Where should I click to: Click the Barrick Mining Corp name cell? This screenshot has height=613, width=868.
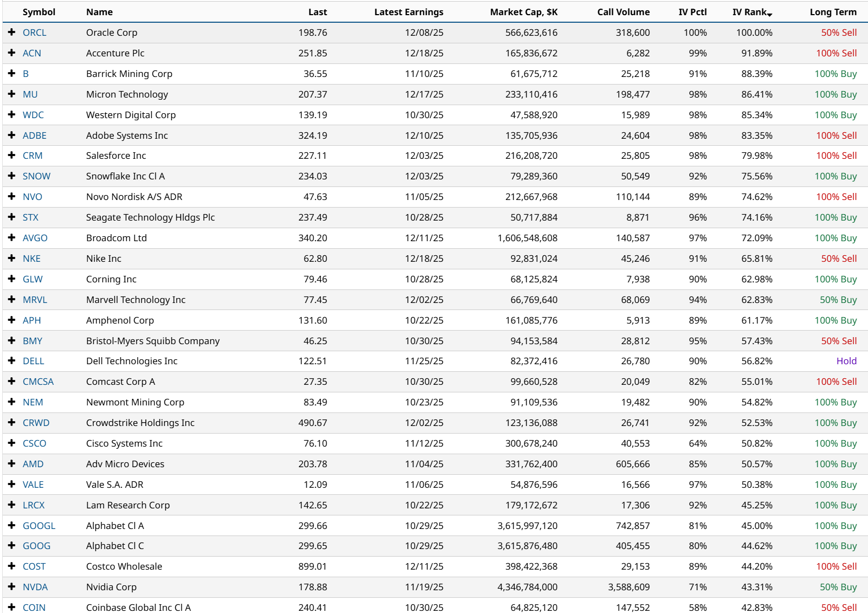pyautogui.click(x=129, y=74)
